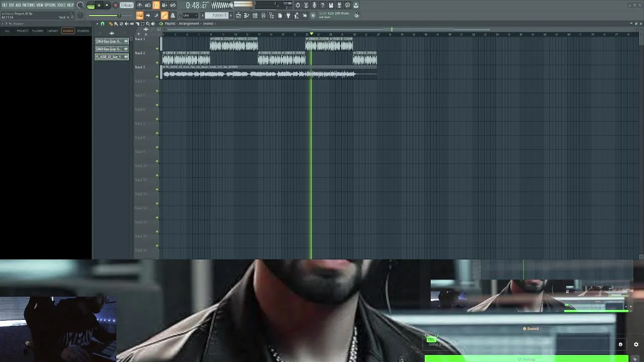Open the playlist menu arrow
The image size is (644, 362).
97,24
